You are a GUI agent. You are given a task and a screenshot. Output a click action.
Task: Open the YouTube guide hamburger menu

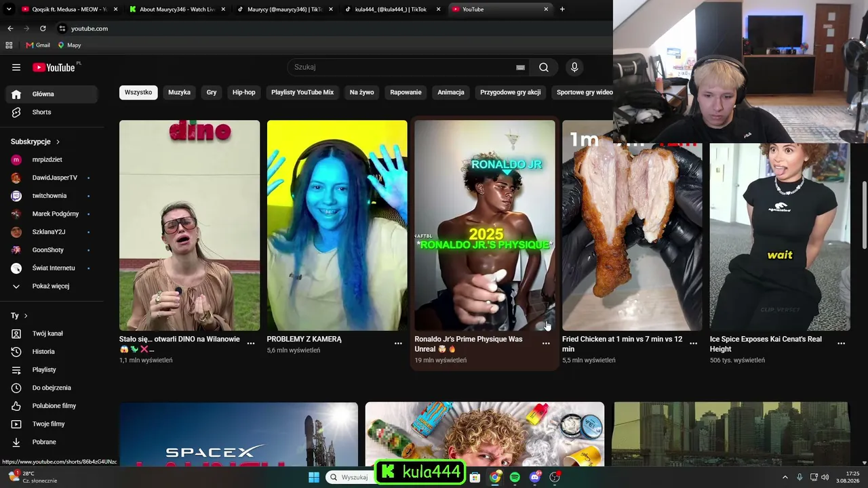tap(16, 67)
